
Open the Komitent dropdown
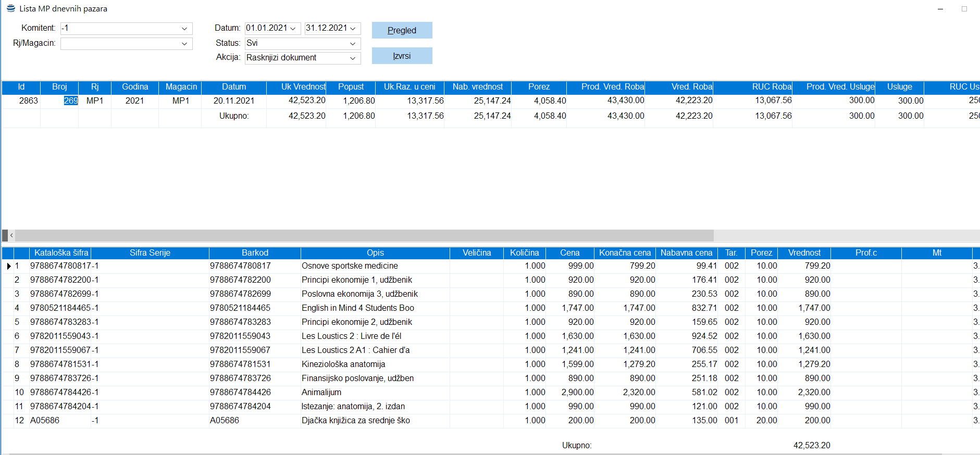pyautogui.click(x=184, y=29)
